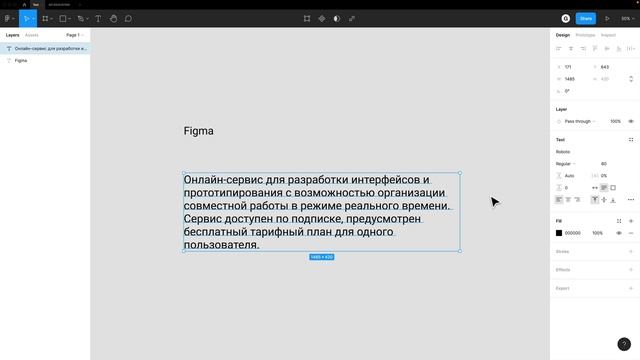The width and height of the screenshot is (640, 360).
Task: Open shape tools options arrow
Action: coord(69,19)
